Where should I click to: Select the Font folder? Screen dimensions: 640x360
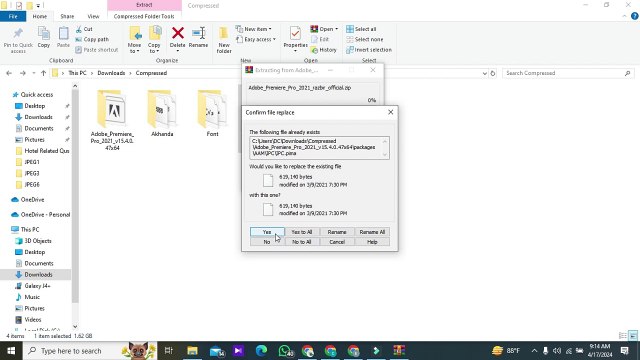212,113
